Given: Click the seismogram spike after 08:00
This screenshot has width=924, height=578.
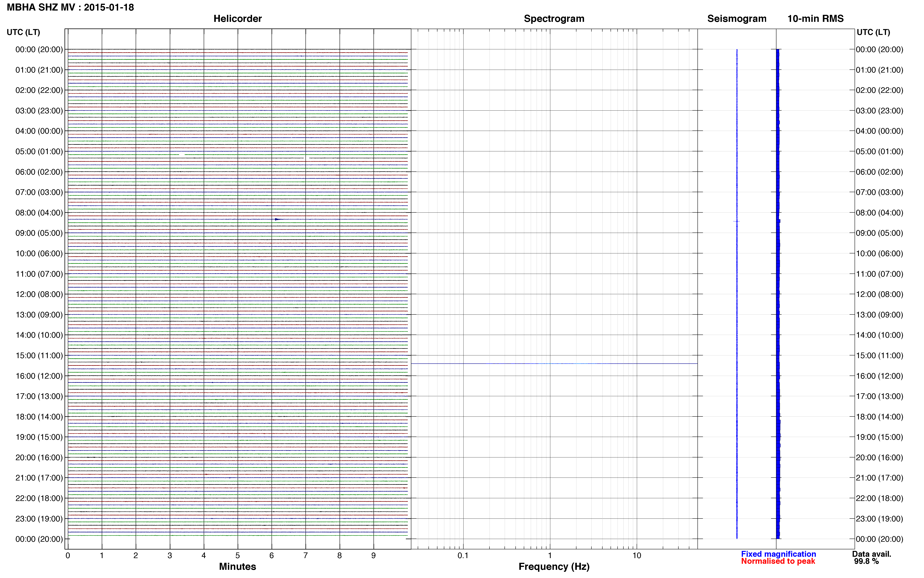Looking at the screenshot, I should click(736, 221).
